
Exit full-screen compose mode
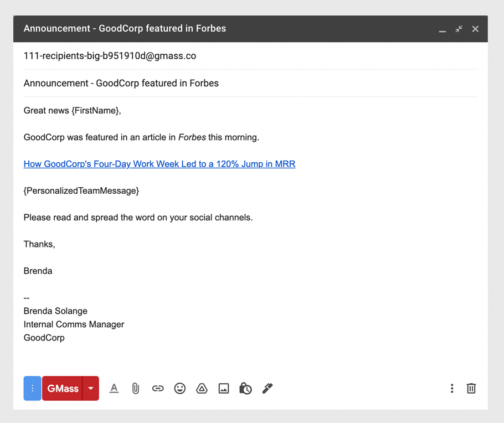pos(459,29)
